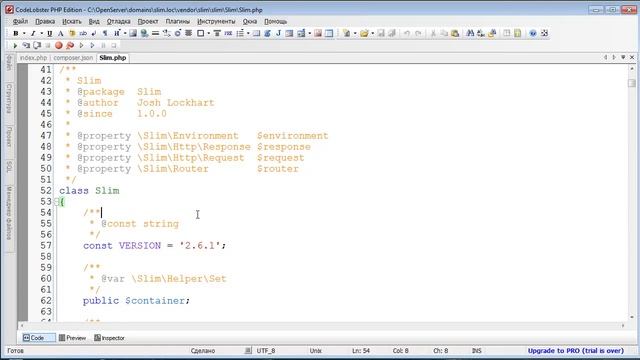Toggle a breakpoint with the red circle icon
The width and height of the screenshot is (640, 360).
click(58, 45)
